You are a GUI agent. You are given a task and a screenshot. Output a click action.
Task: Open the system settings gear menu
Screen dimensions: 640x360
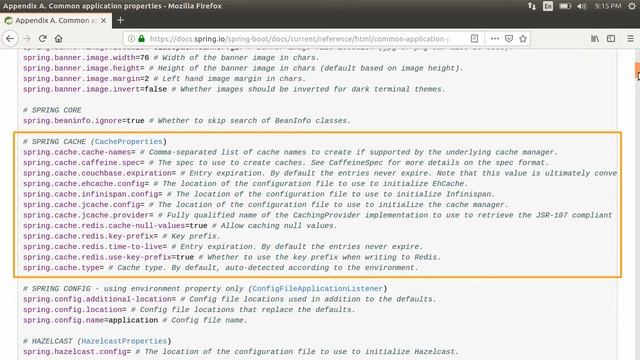pyautogui.click(x=632, y=6)
